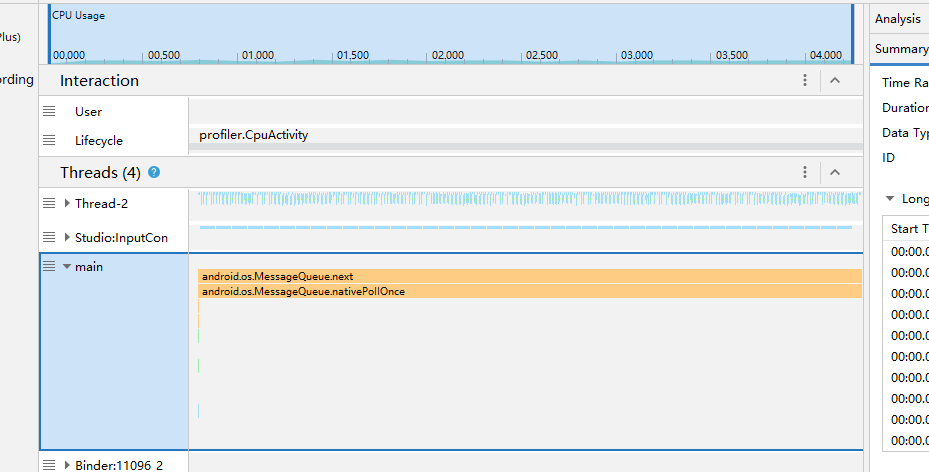Expand the Studio:InputCon thread
This screenshot has width=929, height=472.
[67, 237]
